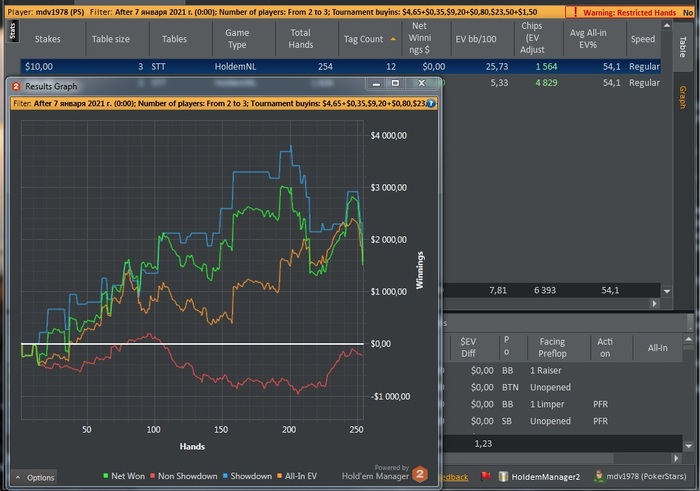
Task: Select the hand row with 1 Raiser
Action: pos(562,370)
